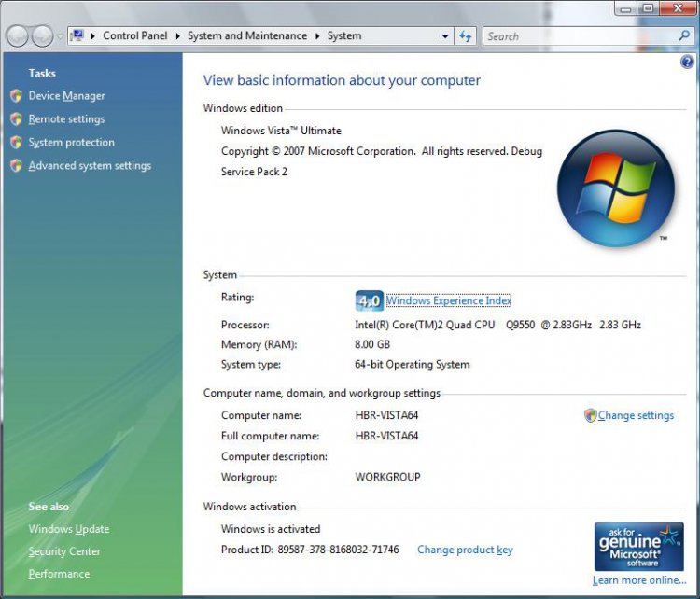Click the shield icon beside Device Manager

16,95
